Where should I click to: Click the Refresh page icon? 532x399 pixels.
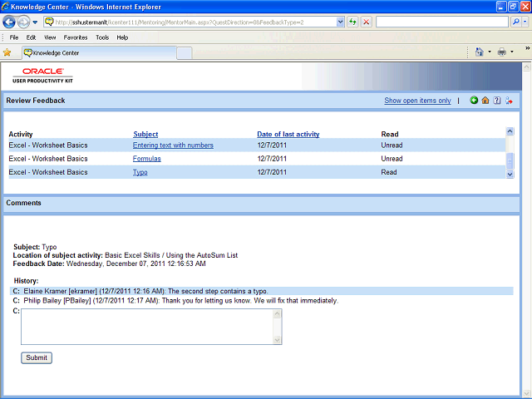352,22
